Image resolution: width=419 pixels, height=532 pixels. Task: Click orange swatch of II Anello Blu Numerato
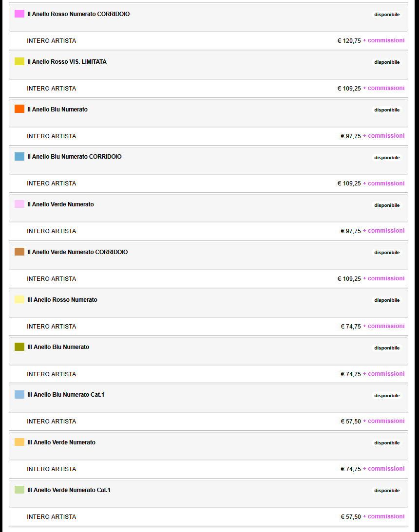click(19, 109)
